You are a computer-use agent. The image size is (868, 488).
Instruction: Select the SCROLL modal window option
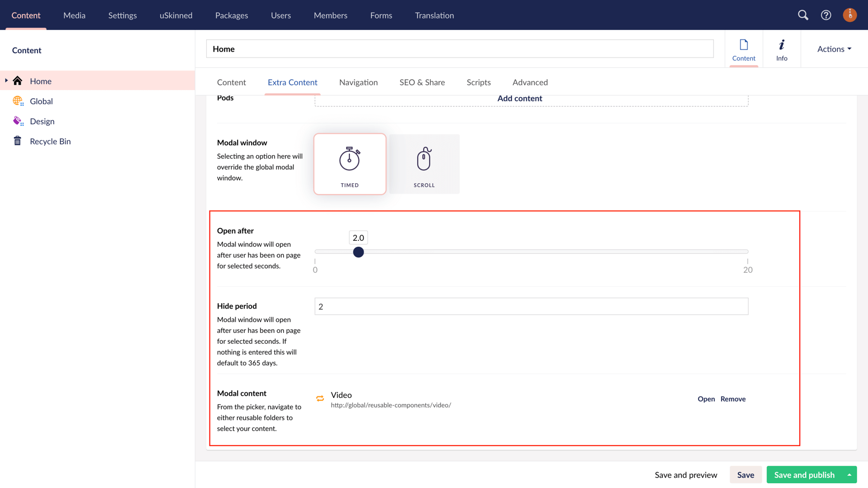424,164
